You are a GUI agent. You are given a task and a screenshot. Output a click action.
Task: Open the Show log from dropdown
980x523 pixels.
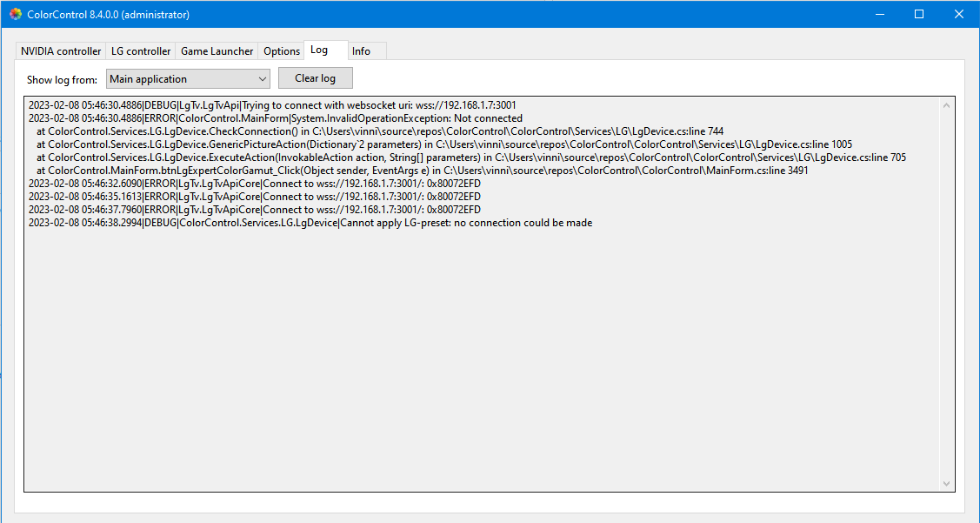tap(187, 78)
